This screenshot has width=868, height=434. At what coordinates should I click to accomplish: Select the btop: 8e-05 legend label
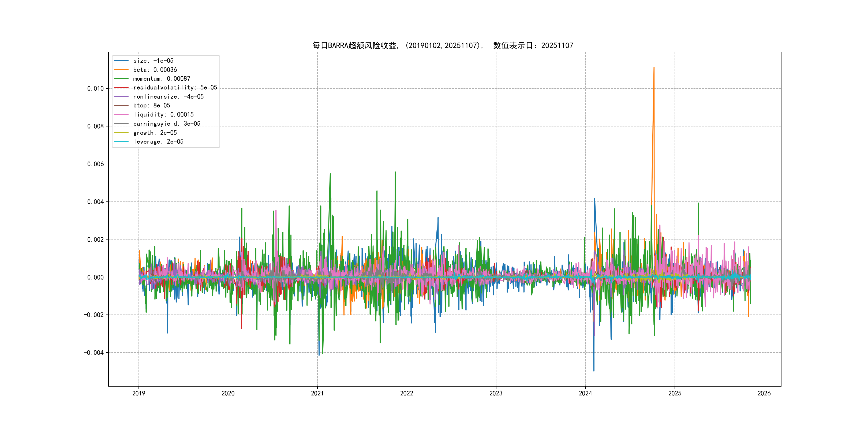151,106
